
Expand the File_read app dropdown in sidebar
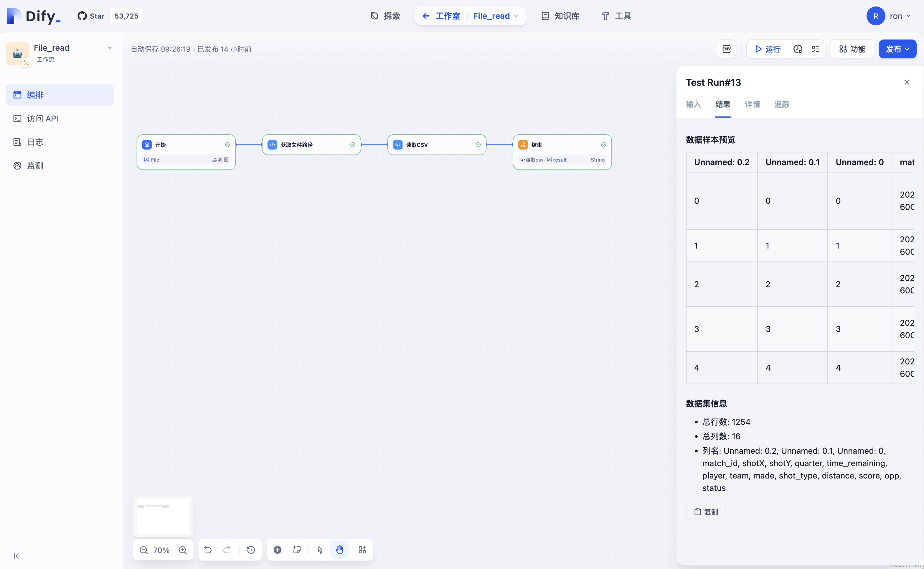pos(110,48)
